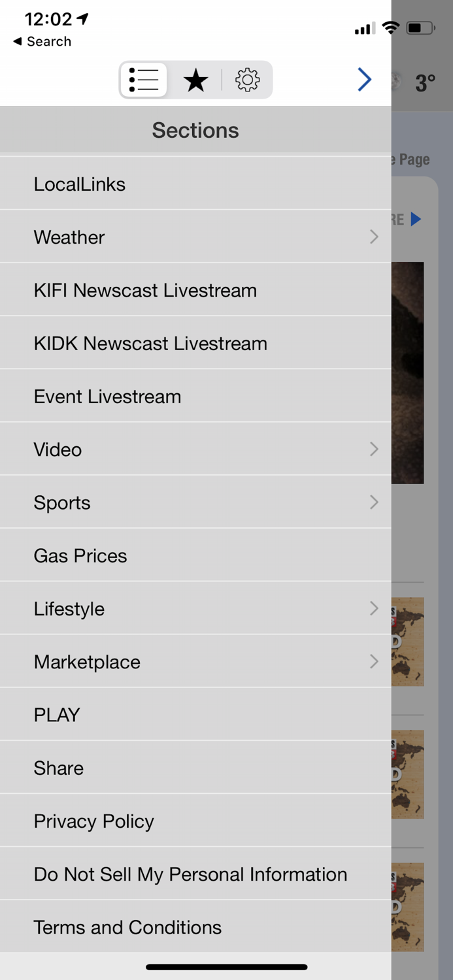Return to Search via the back label
Image resolution: width=453 pixels, height=980 pixels.
click(41, 41)
